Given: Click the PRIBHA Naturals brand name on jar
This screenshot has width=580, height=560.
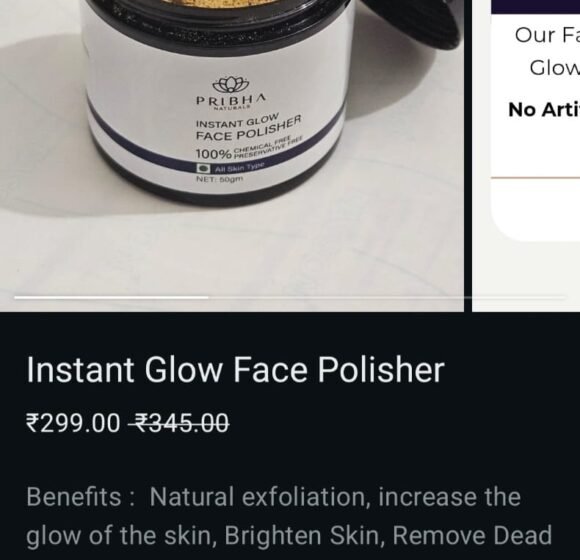Looking at the screenshot, I should (x=231, y=101).
